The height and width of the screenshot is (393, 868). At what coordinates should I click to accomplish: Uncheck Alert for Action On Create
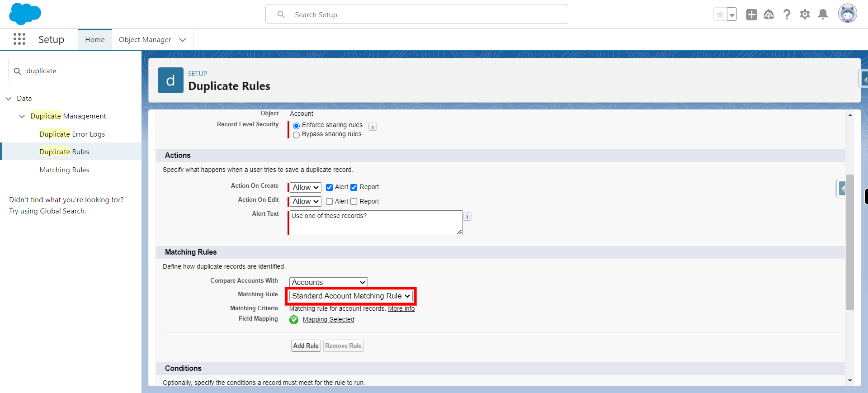330,187
